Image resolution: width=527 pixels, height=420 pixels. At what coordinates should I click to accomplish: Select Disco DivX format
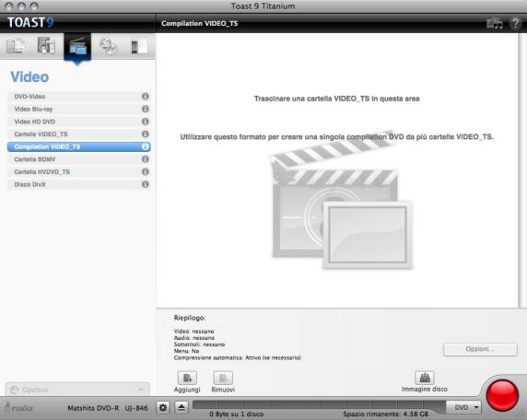coord(78,184)
